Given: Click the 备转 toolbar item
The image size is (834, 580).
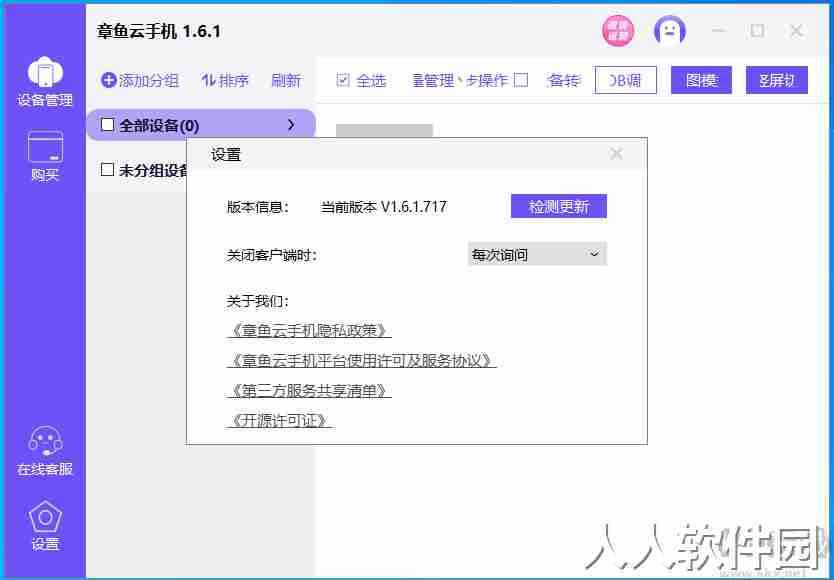Looking at the screenshot, I should click(564, 80).
